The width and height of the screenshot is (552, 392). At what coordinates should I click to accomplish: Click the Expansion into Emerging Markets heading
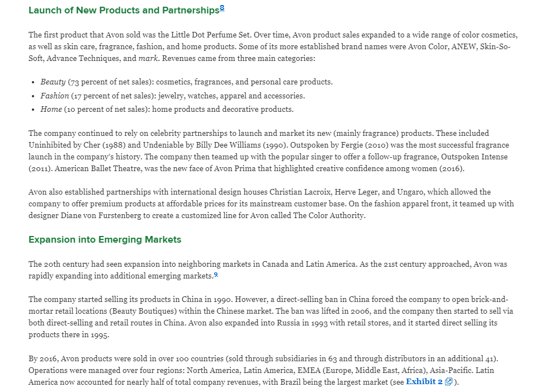tap(105, 240)
